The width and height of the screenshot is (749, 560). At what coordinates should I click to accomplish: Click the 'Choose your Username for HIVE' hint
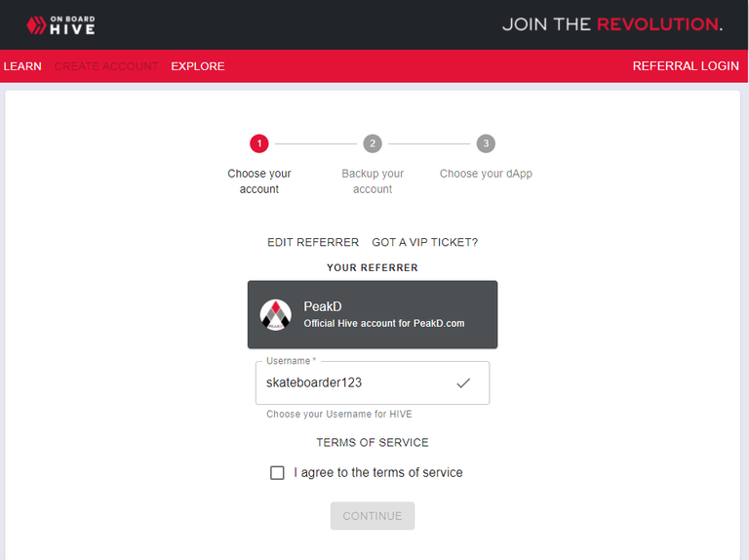coord(339,414)
